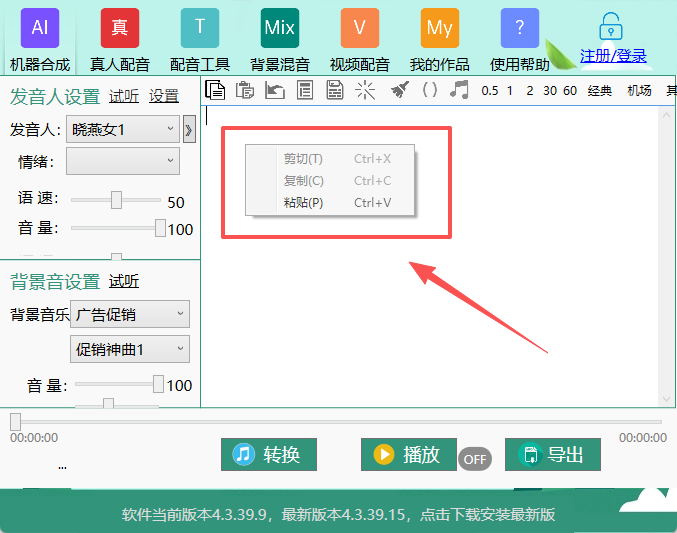Choose 复制(C) in the context menu
Viewport: 677px width, 533px height.
[x=303, y=181]
